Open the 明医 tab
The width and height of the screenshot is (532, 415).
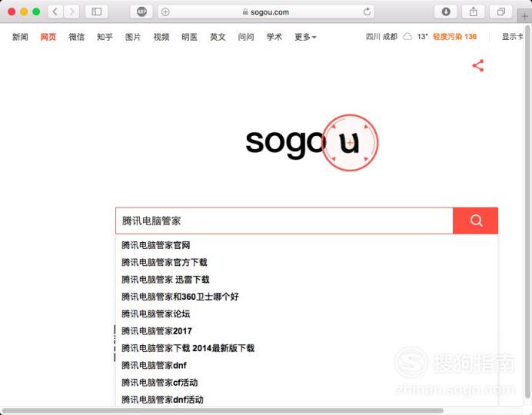point(189,37)
